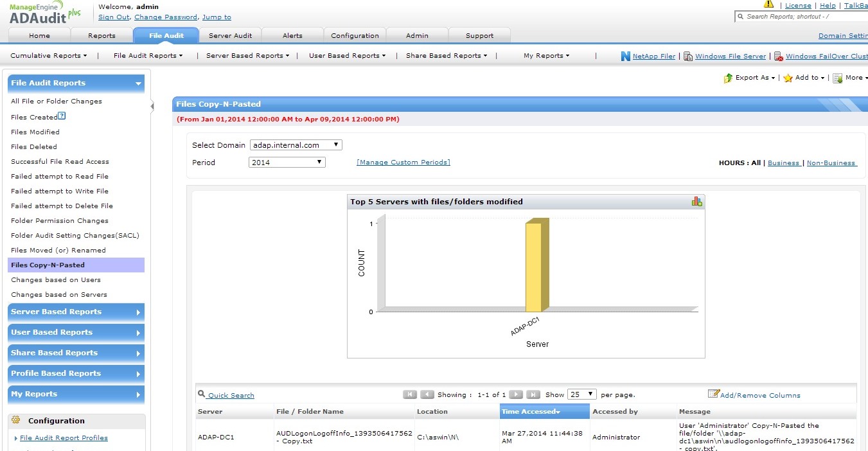Open the Period dropdown showing 2014
868x451 pixels.
[x=287, y=163]
